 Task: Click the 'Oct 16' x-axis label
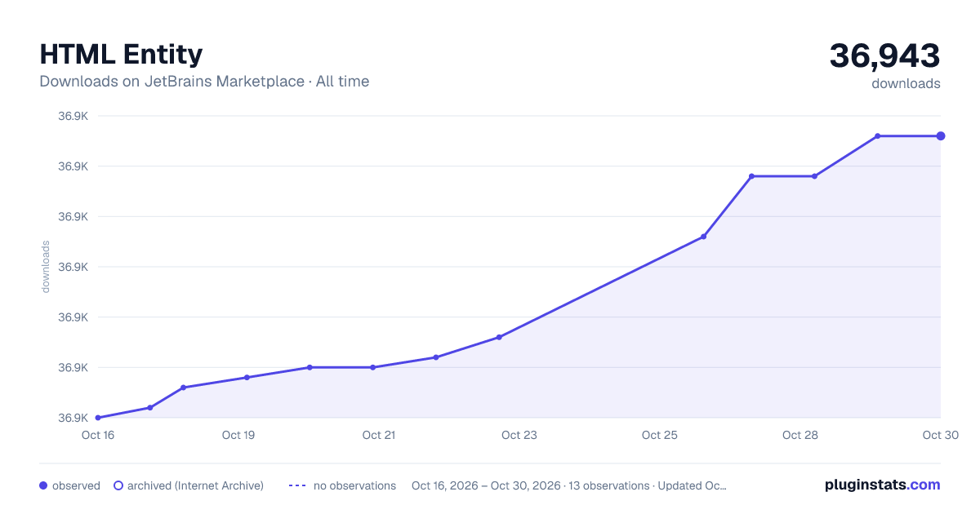pyautogui.click(x=98, y=435)
